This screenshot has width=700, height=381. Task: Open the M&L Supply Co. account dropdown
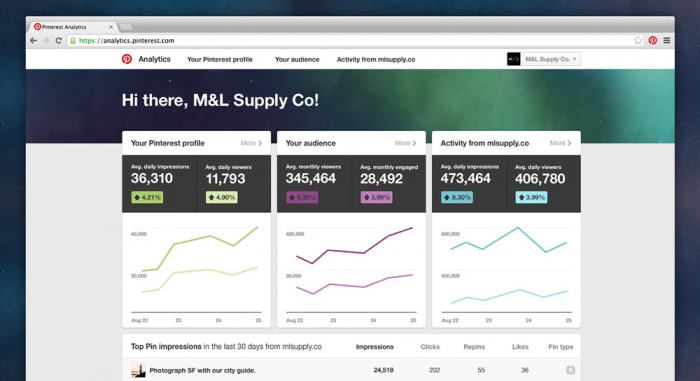tap(550, 59)
